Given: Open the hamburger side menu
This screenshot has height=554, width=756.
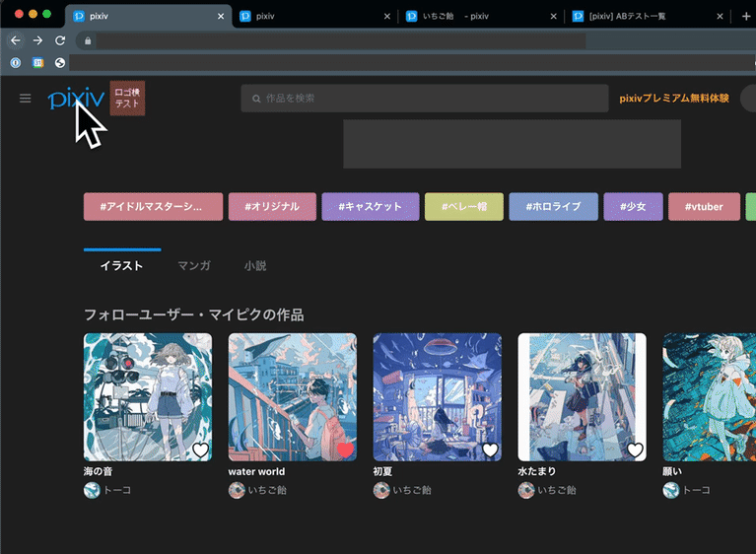Looking at the screenshot, I should [x=26, y=99].
